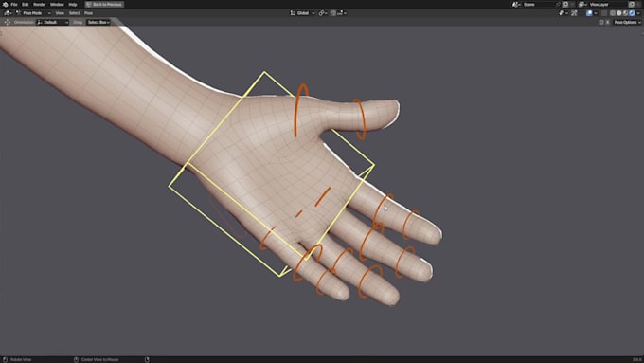
Task: Open the Global transform orientation dropdown
Action: (x=303, y=13)
